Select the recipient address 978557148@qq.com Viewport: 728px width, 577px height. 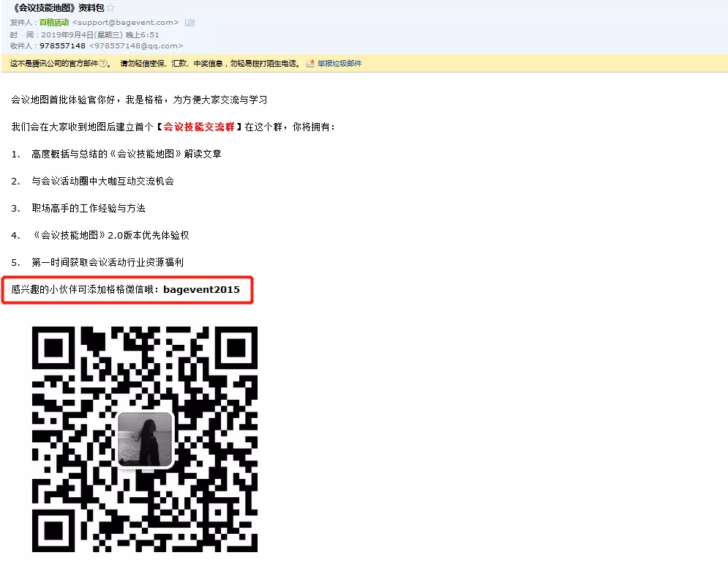coord(136,46)
